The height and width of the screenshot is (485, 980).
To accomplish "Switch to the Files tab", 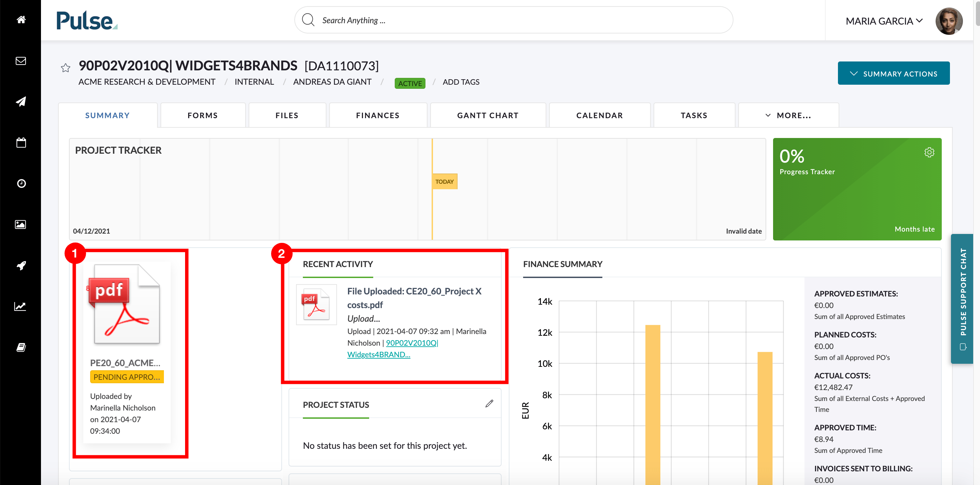I will (x=287, y=115).
